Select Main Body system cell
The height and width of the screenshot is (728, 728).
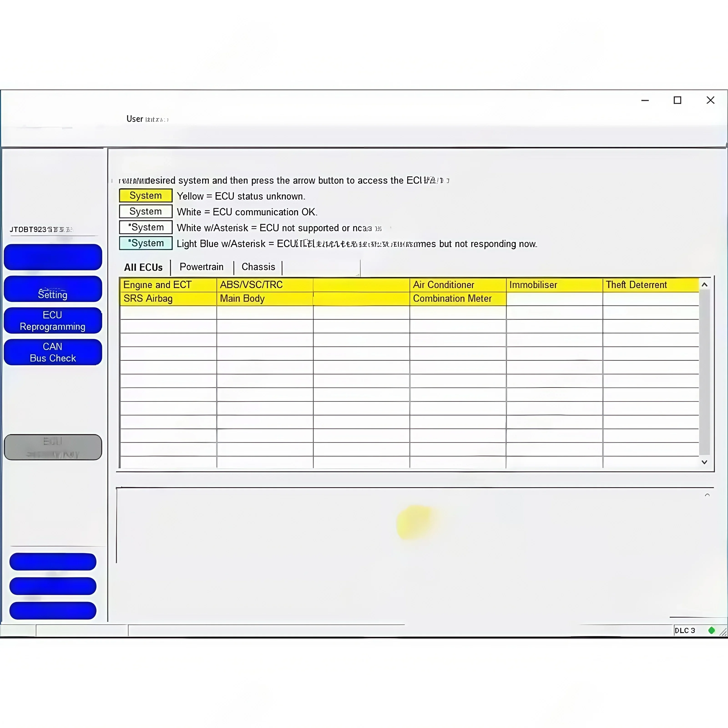(265, 298)
